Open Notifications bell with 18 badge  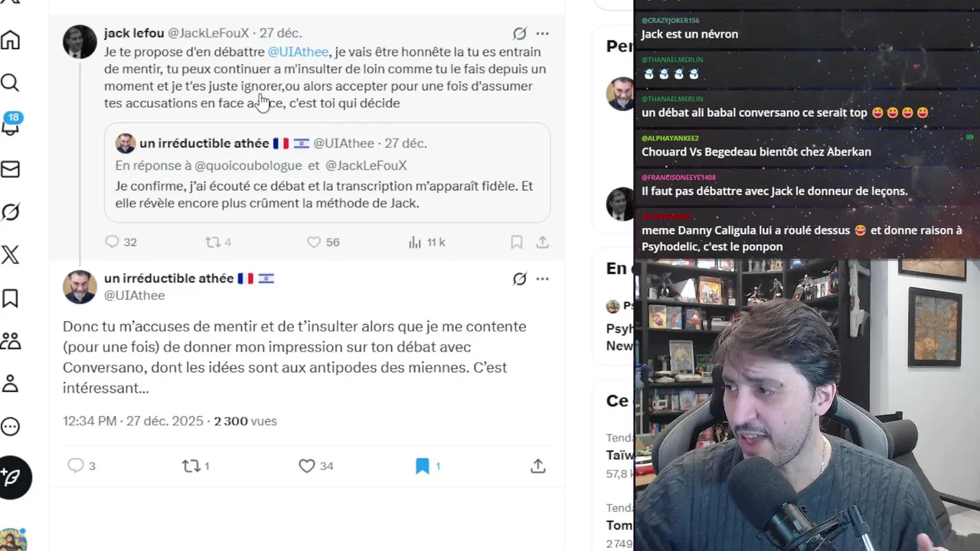[x=11, y=125]
